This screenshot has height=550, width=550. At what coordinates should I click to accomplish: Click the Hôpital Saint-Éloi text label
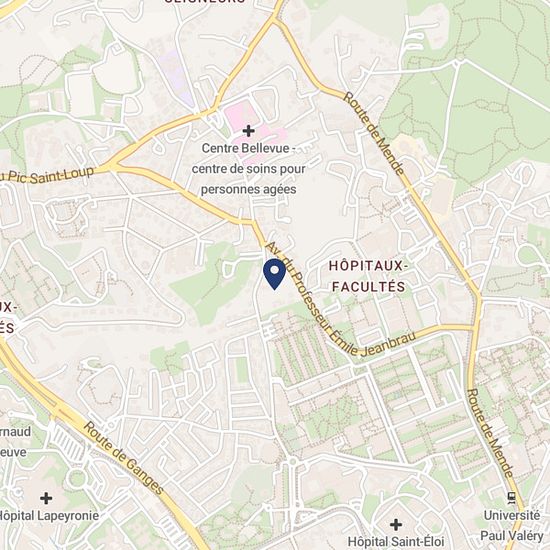396,541
